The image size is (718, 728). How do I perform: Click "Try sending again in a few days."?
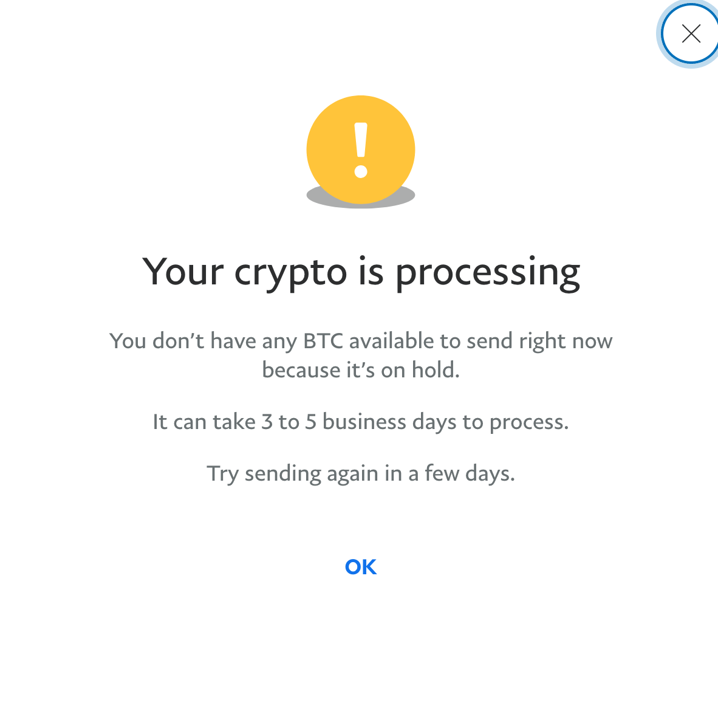click(x=361, y=474)
